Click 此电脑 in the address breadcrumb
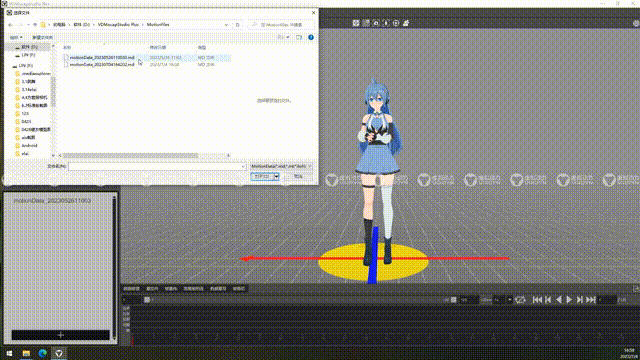 [59, 25]
